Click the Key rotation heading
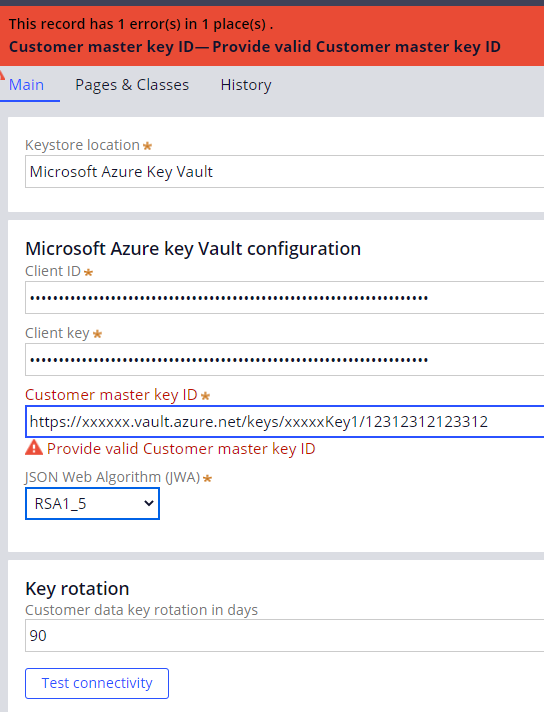This screenshot has width=544, height=712. coord(77,588)
